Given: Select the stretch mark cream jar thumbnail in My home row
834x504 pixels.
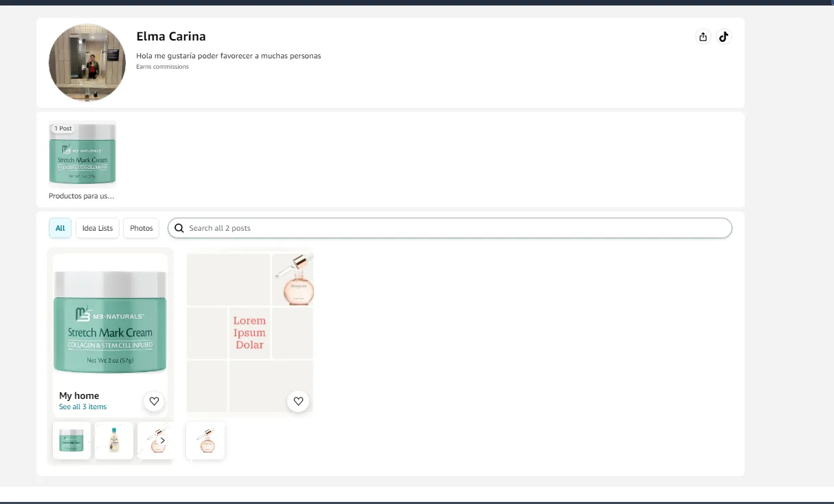Looking at the screenshot, I should [x=72, y=441].
